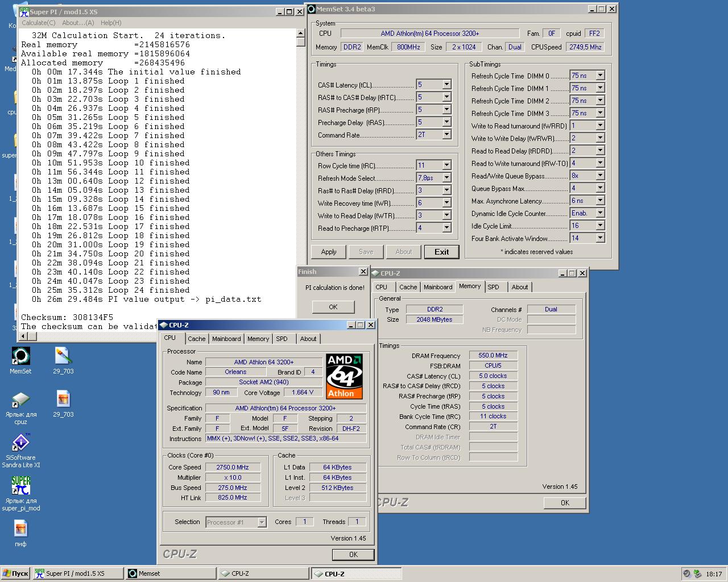Open the MemSet desktop shortcut icon
This screenshot has width=728, height=582.
[x=20, y=356]
